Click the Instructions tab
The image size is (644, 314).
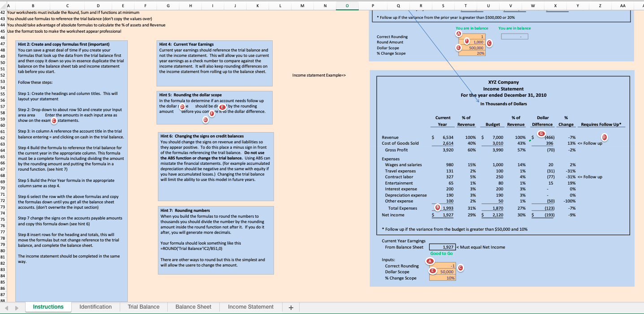(x=48, y=307)
